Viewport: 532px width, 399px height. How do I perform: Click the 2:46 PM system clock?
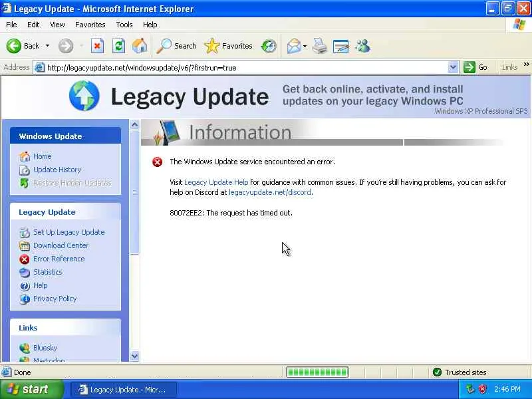point(507,389)
